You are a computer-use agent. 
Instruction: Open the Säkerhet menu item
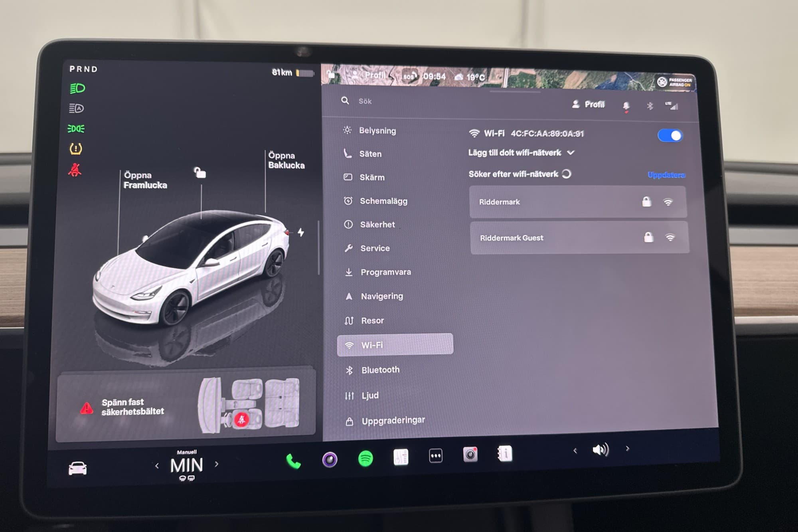(369, 224)
